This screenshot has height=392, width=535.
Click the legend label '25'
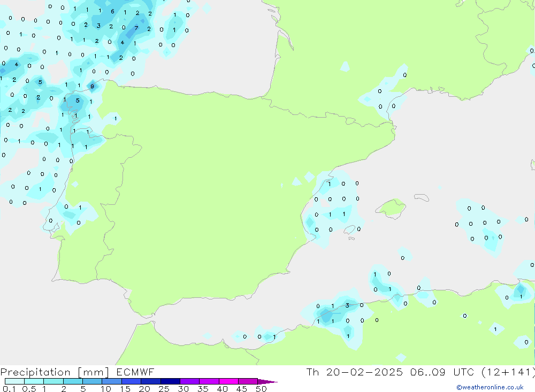164,389
